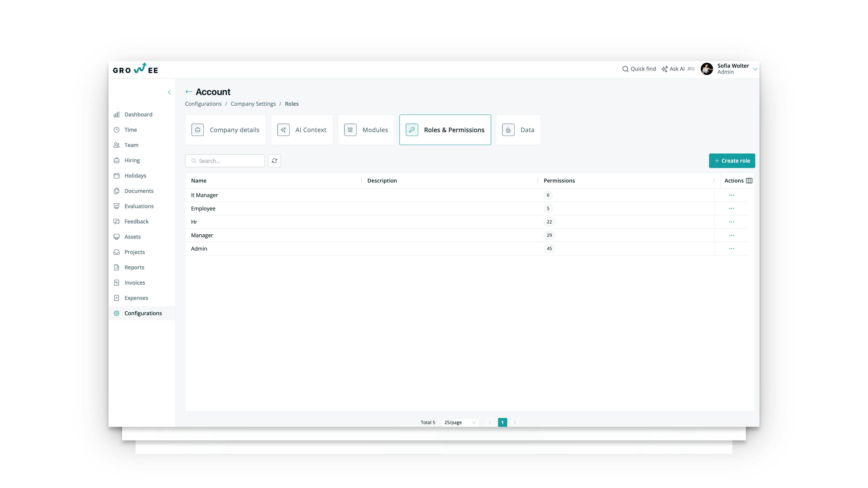
Task: Switch to the Modules tab
Action: point(366,130)
